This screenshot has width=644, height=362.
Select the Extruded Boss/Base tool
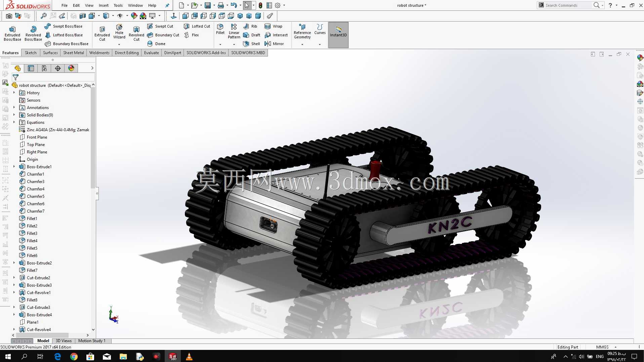click(12, 33)
